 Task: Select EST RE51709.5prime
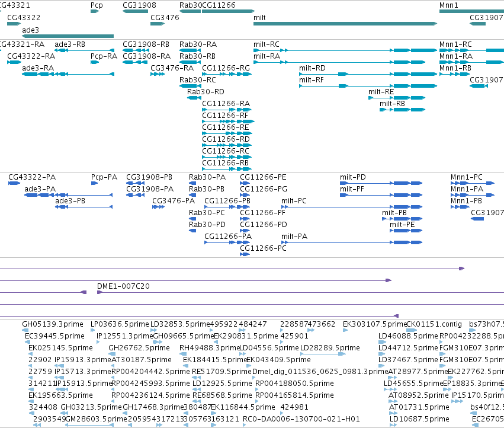coord(221,372)
